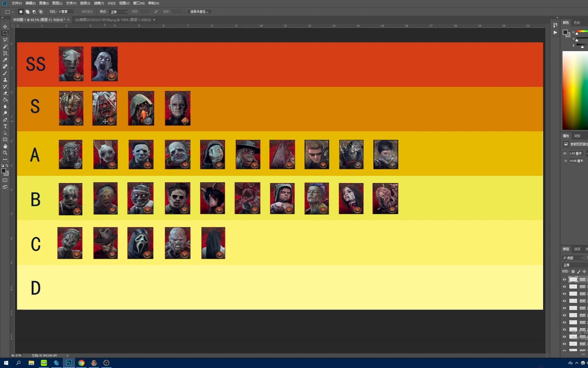Click swap width and height arrows

156,11
